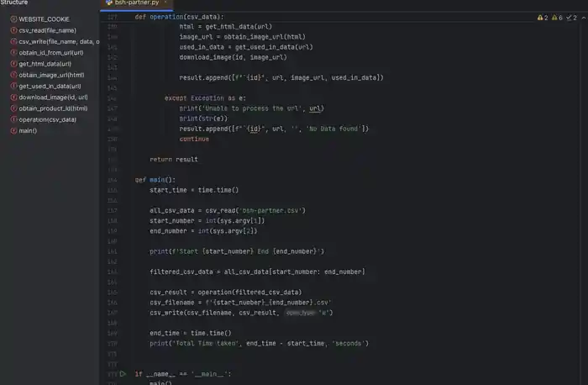Click the Python file icon on bsh-partner.py tab

(109, 3)
